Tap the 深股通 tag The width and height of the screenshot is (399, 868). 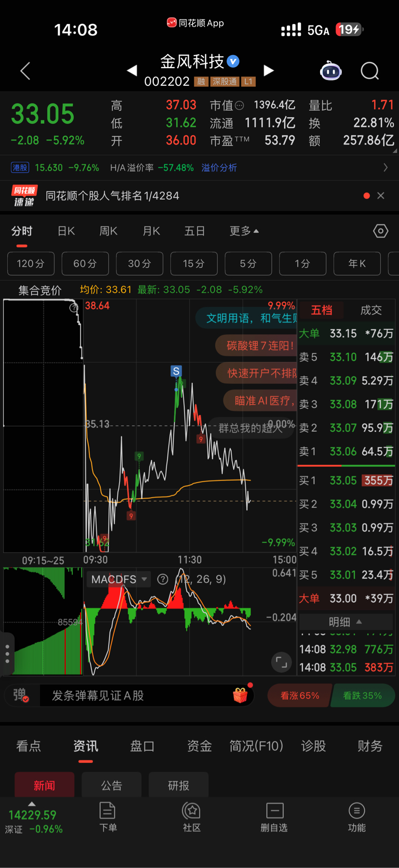224,82
